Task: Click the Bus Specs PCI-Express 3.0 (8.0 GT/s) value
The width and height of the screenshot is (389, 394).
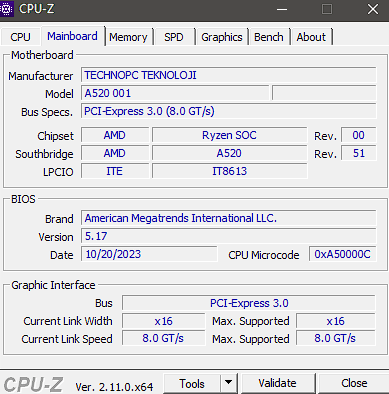Action: pyautogui.click(x=229, y=111)
